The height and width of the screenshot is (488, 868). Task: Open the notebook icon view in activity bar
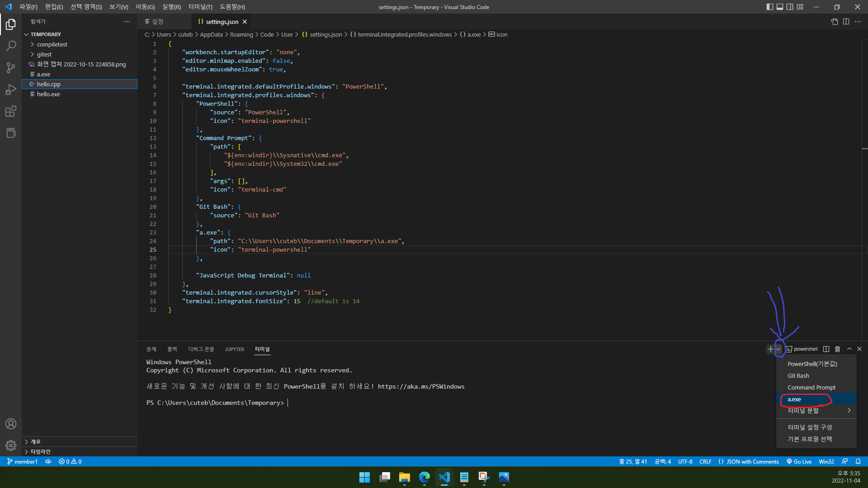11,133
